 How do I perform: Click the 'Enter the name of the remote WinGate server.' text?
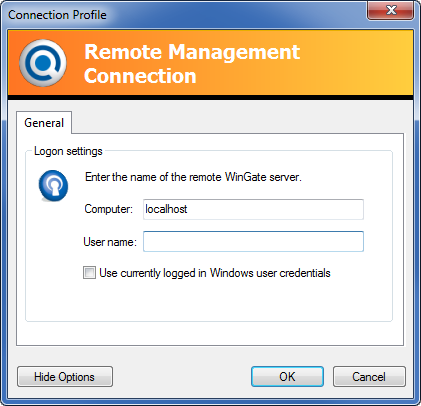coord(193,177)
